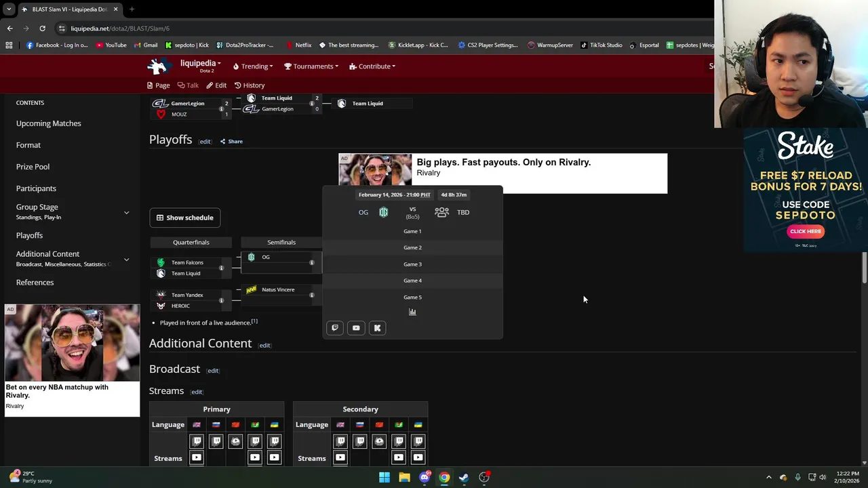Open a new browser tab
868x488 pixels.
[x=132, y=9]
